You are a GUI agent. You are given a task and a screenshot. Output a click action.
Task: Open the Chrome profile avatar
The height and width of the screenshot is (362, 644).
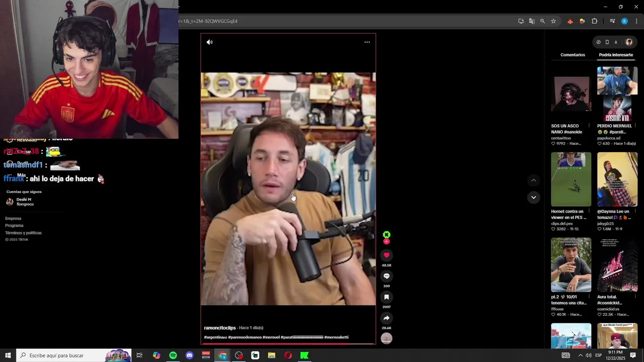[x=624, y=21]
